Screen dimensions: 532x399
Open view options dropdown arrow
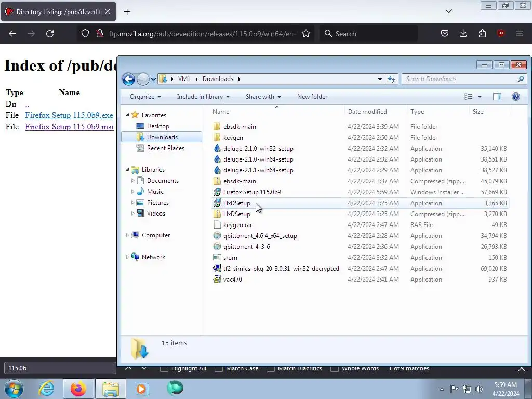coord(480,97)
